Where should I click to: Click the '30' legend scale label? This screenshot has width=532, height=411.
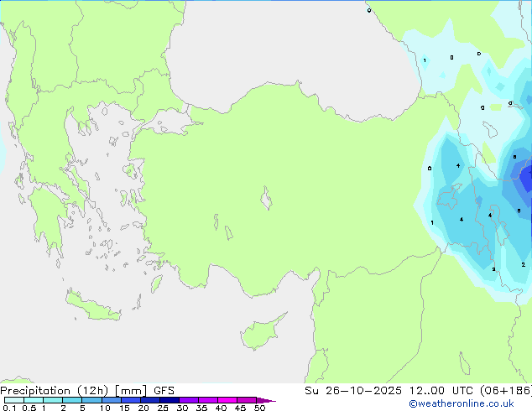click(182, 408)
